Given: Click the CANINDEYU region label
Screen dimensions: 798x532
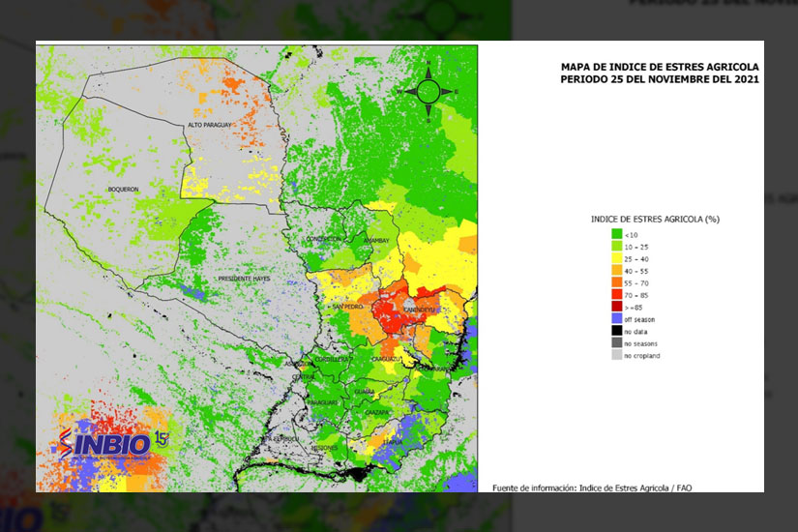Looking at the screenshot, I should (418, 310).
